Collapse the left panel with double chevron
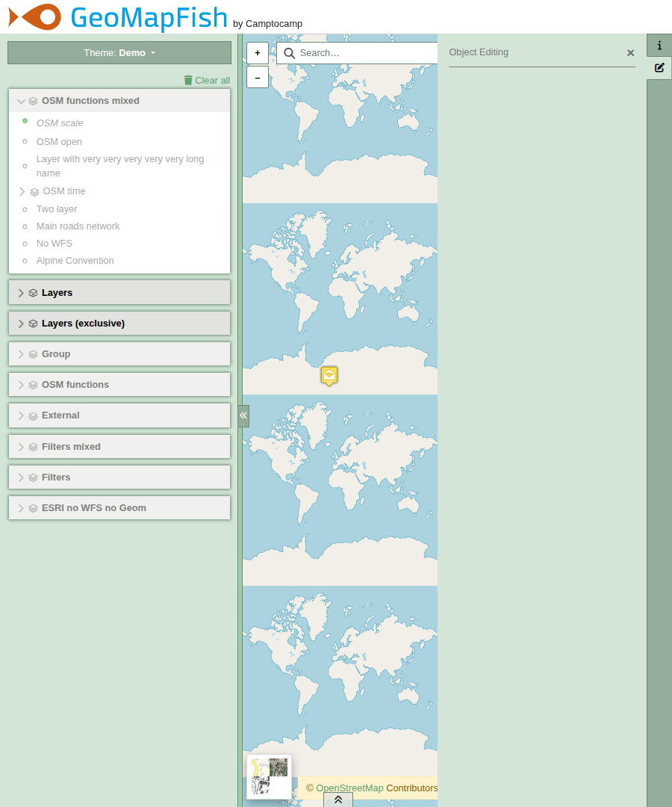The width and height of the screenshot is (672, 807). pyautogui.click(x=243, y=415)
